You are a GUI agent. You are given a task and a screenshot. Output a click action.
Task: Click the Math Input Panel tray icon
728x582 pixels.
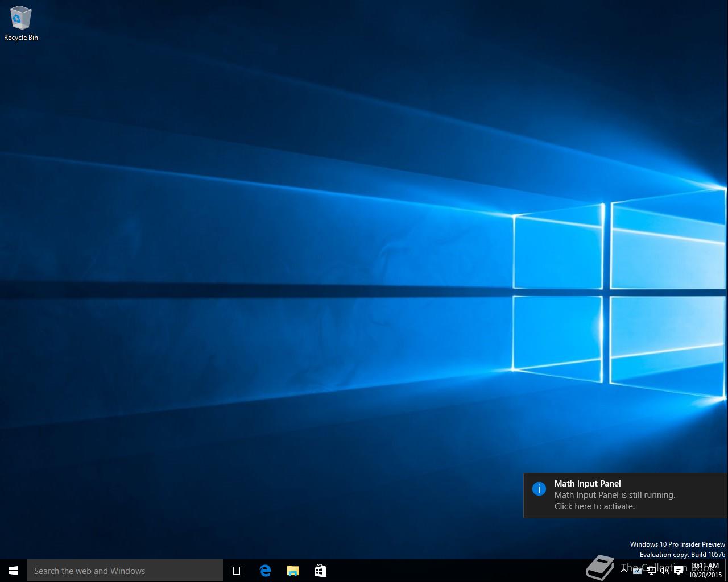click(637, 571)
